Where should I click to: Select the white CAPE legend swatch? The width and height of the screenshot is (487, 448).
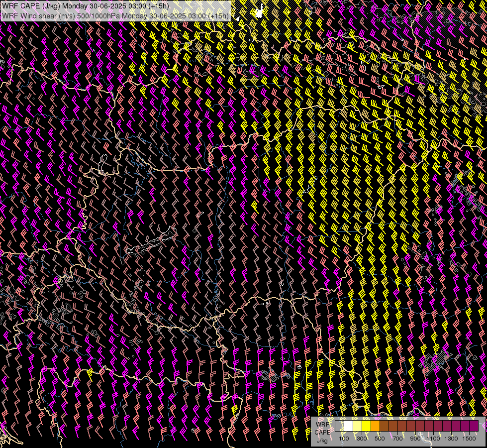(349, 426)
